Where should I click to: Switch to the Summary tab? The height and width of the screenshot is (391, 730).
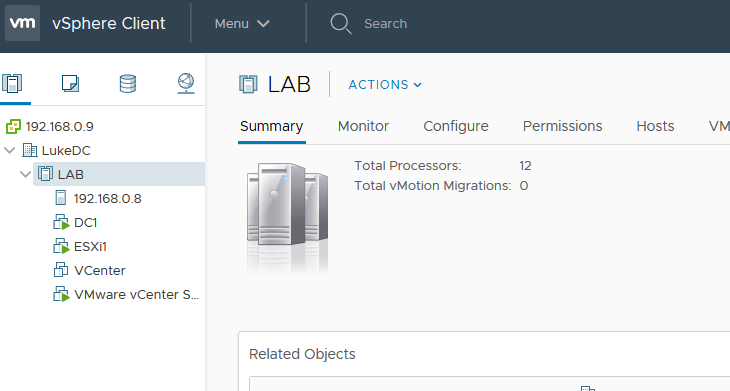pos(271,126)
